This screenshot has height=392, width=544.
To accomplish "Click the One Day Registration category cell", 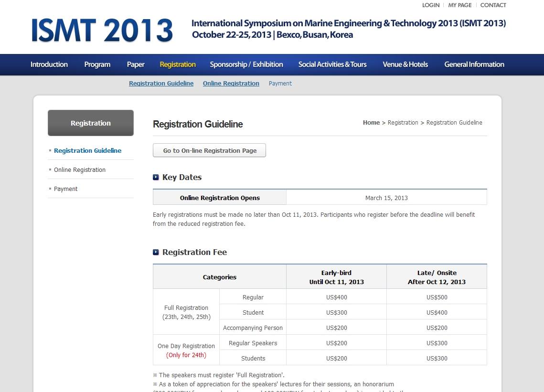I will click(186, 350).
